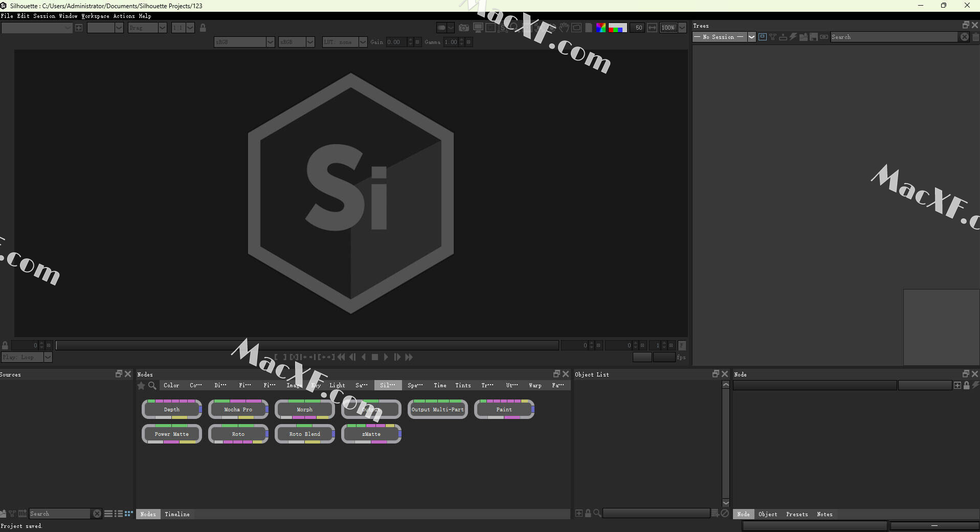Image resolution: width=980 pixels, height=532 pixels.
Task: Click the Gain value field
Action: (396, 42)
